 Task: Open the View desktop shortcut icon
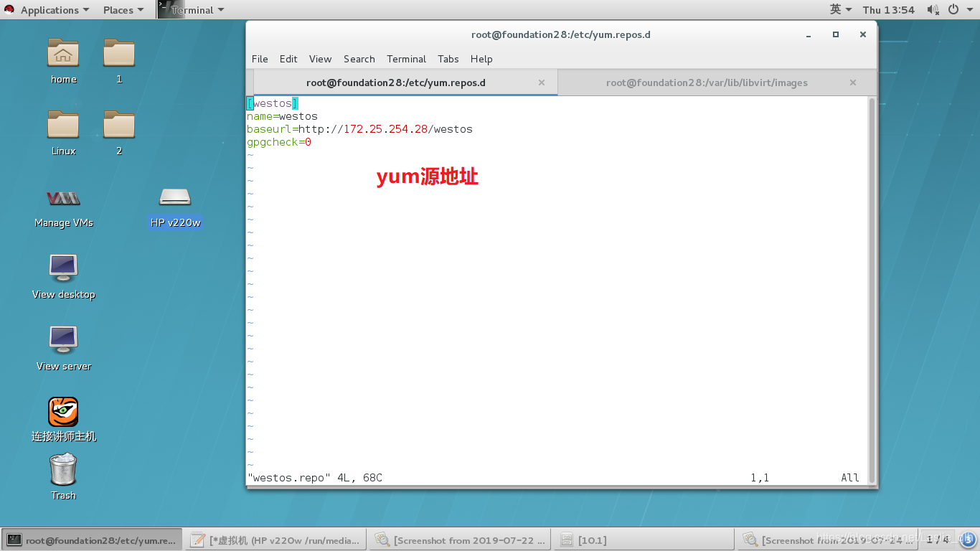63,269
